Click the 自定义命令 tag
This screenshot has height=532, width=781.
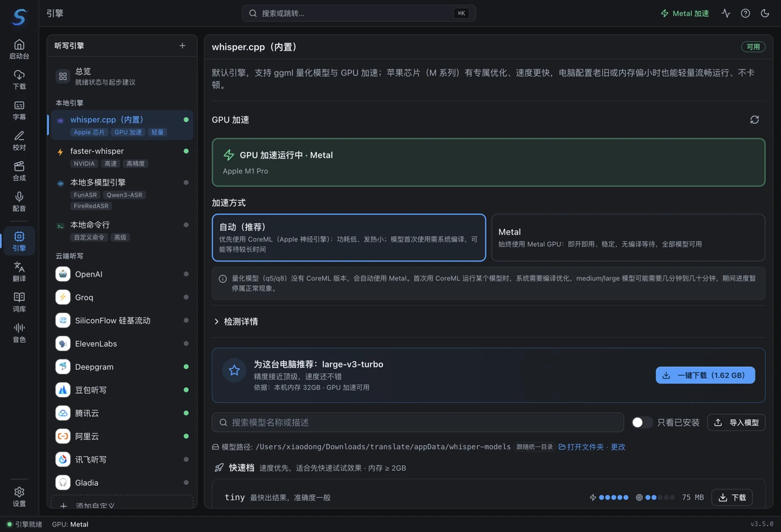89,238
